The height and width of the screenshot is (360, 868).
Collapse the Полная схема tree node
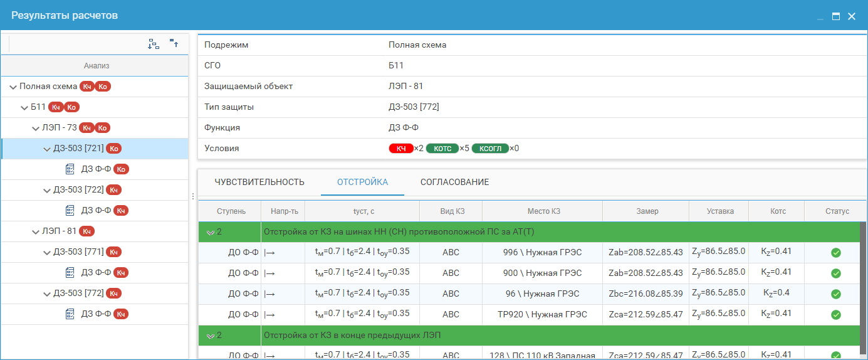coord(13,87)
